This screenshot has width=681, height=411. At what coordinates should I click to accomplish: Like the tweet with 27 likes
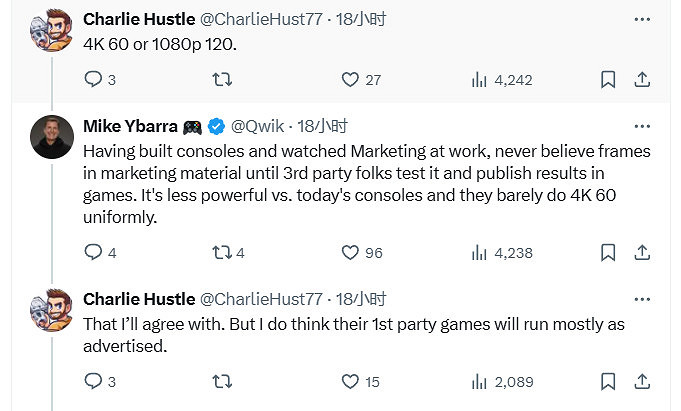pos(351,80)
